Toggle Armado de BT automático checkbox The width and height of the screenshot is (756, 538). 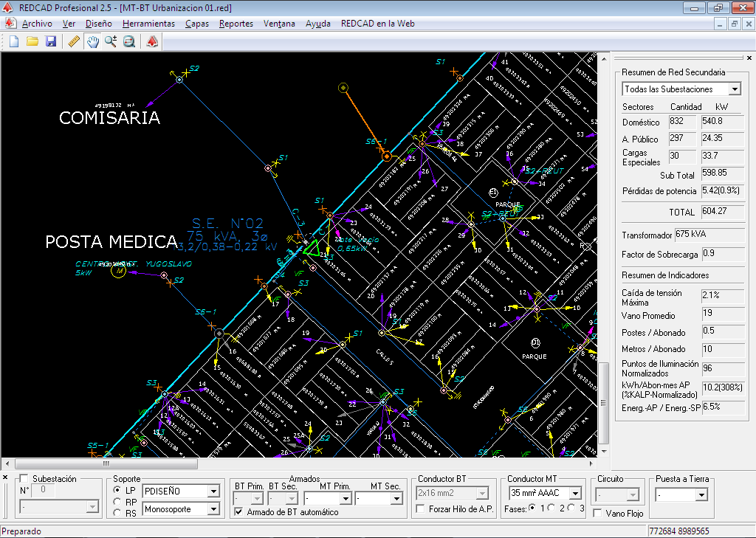[x=238, y=512]
